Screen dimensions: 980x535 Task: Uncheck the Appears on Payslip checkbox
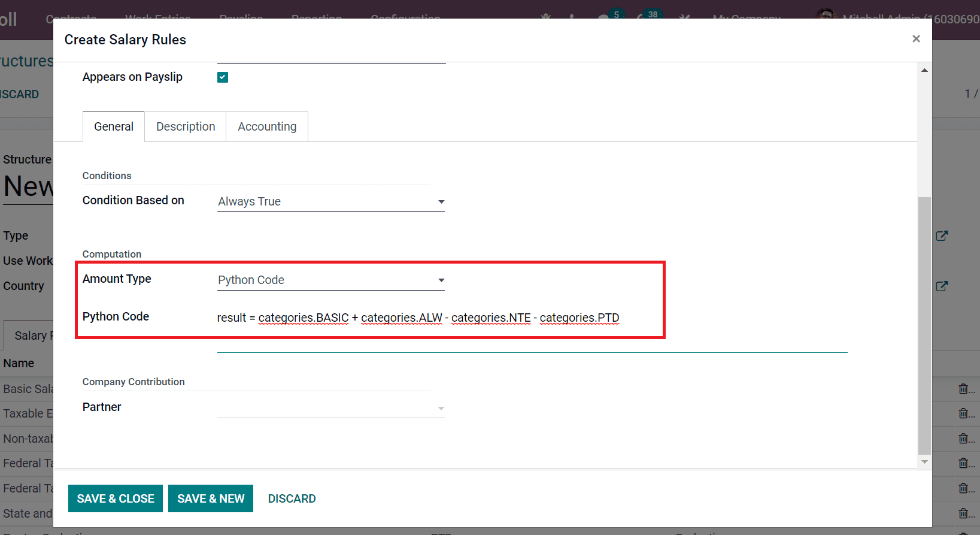coord(223,77)
